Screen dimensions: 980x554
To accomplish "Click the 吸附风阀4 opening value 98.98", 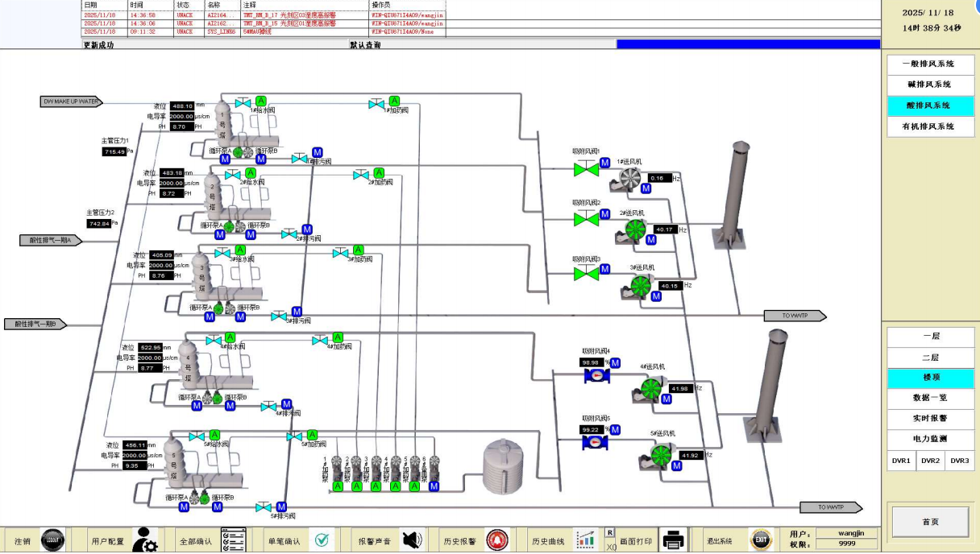I will [592, 363].
